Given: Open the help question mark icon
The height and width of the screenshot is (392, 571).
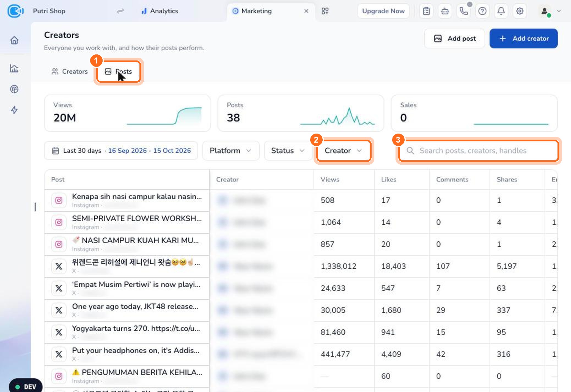Looking at the screenshot, I should (x=482, y=11).
